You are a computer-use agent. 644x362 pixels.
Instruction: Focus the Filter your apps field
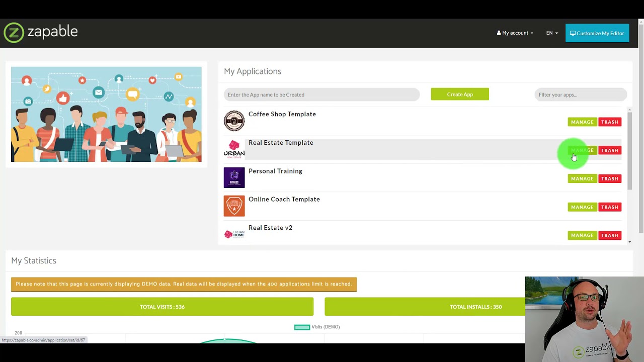click(x=581, y=95)
